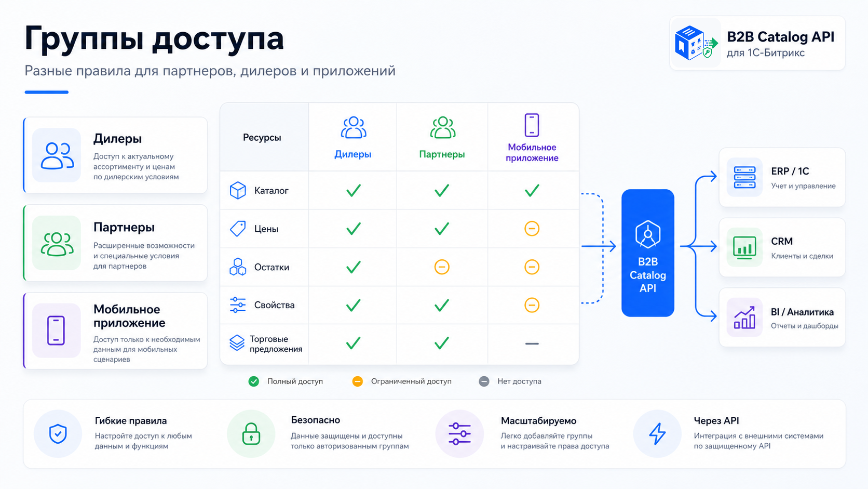Click the Dealers card people icon
This screenshot has width=868, height=489.
click(x=57, y=155)
